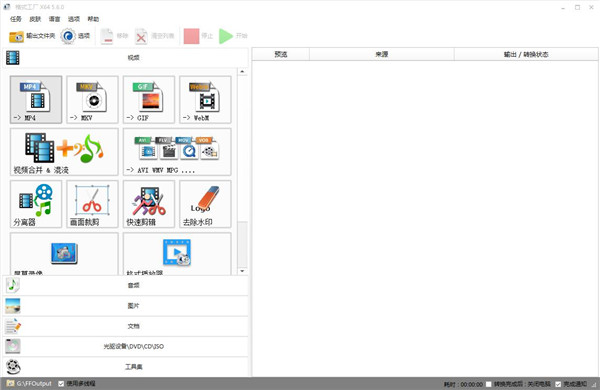Click the 预览 column header
Screen dimensions: 600x390
pyautogui.click(x=281, y=54)
